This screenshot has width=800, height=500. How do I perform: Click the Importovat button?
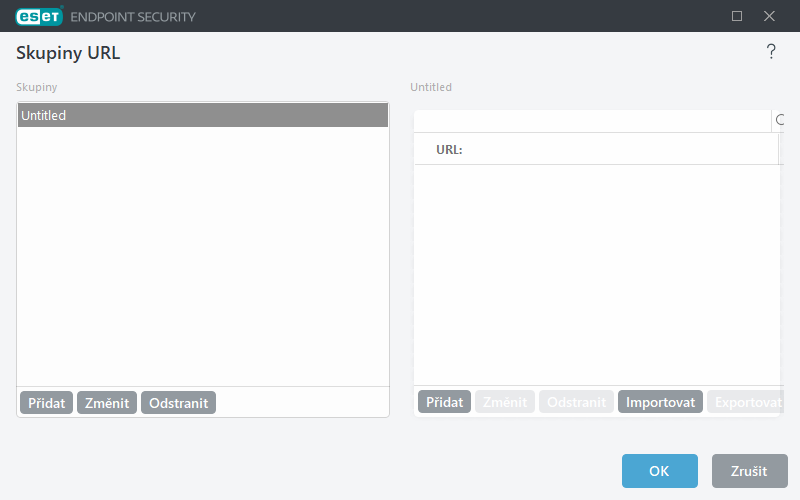pos(660,402)
